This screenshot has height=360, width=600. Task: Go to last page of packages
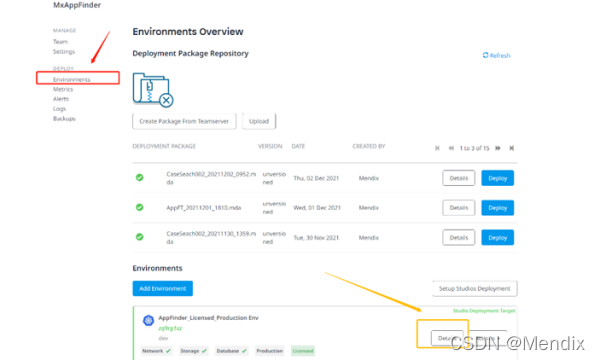tap(512, 148)
